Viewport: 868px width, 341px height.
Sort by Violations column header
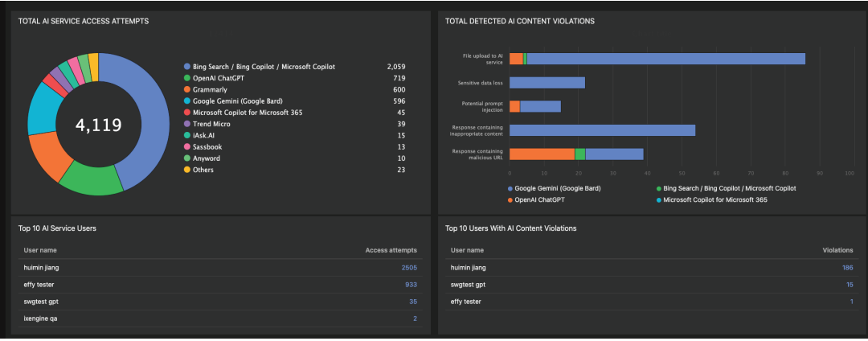tap(837, 250)
